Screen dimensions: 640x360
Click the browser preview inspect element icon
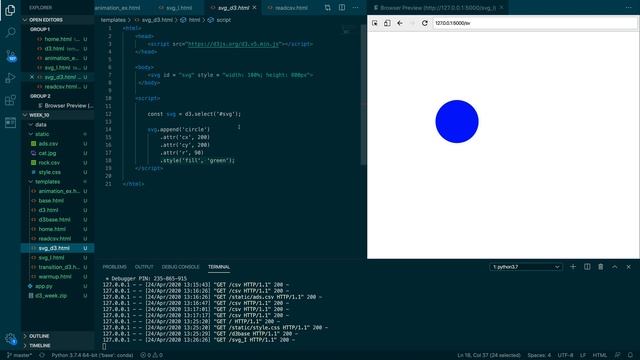pos(375,23)
